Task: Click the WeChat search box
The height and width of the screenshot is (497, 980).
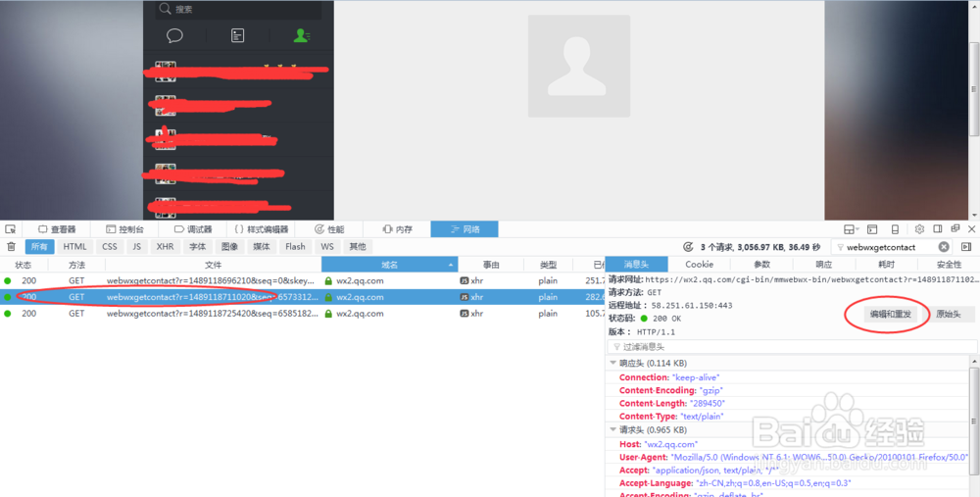Action: 239,9
